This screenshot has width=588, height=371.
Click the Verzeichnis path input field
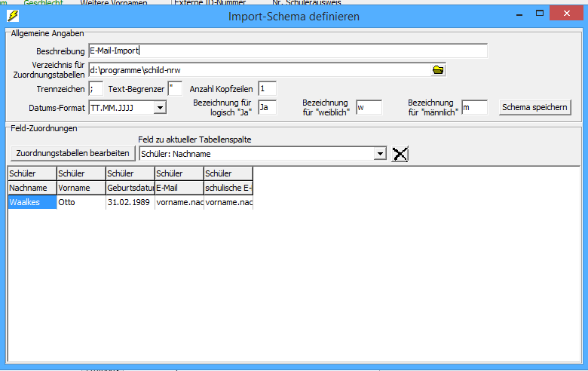click(x=258, y=70)
